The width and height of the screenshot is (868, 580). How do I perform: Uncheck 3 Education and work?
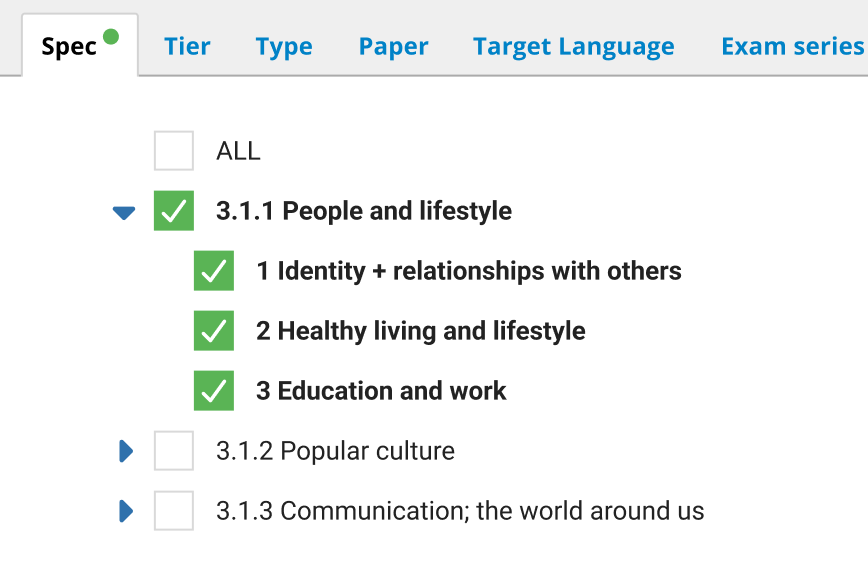(213, 391)
